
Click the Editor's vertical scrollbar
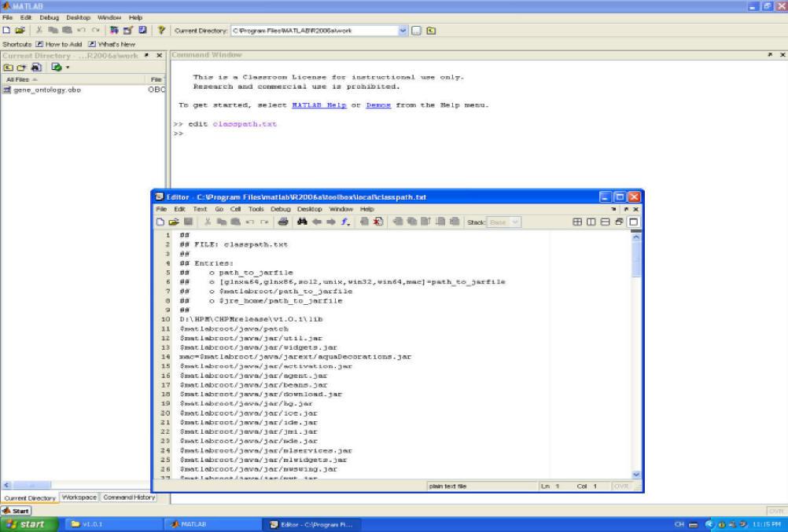[x=635, y=354]
